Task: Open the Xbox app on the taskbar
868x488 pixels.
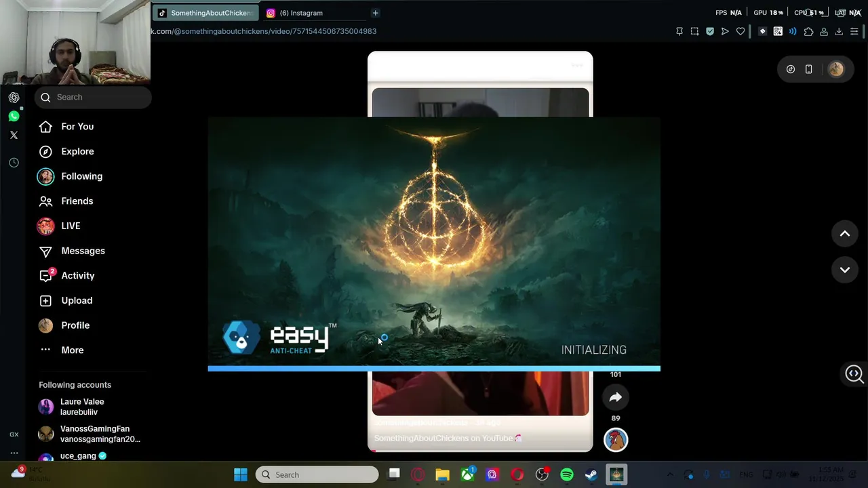Action: click(468, 474)
